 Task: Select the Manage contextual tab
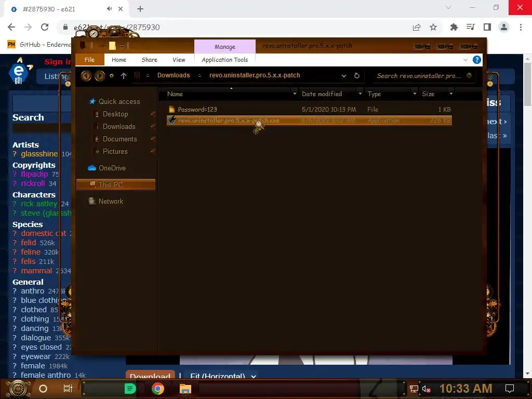224,46
